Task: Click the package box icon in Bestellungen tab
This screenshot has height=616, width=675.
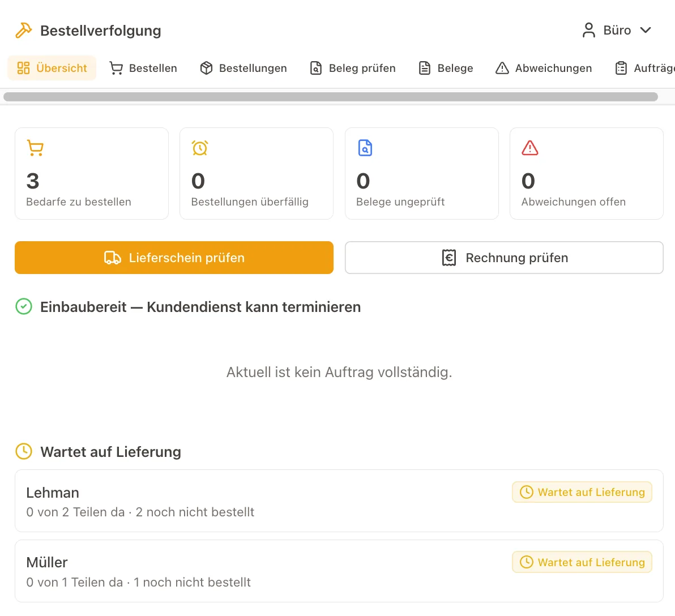Action: pyautogui.click(x=206, y=68)
